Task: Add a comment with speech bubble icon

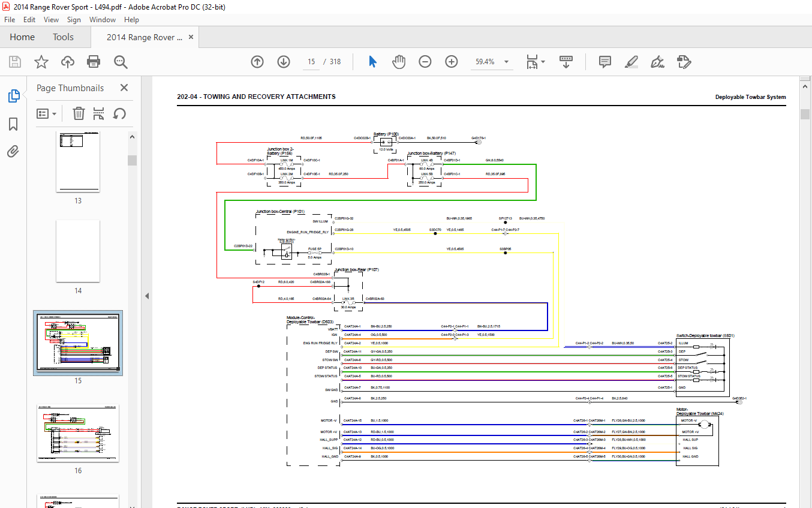Action: (605, 62)
